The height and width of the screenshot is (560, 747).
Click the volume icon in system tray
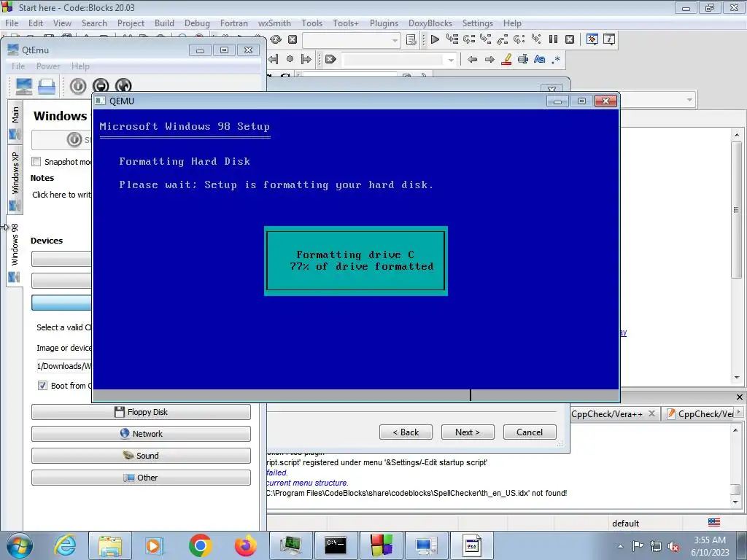[673, 546]
